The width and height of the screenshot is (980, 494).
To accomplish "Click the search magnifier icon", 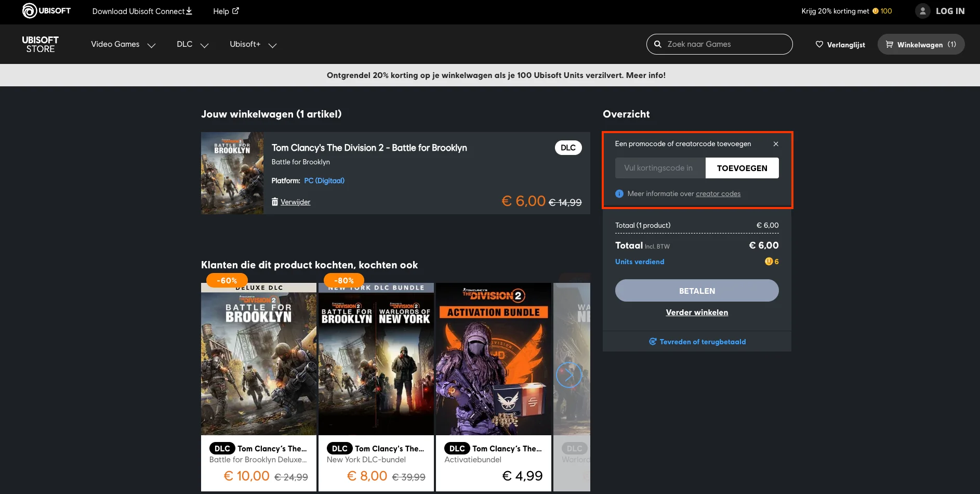I will 657,44.
